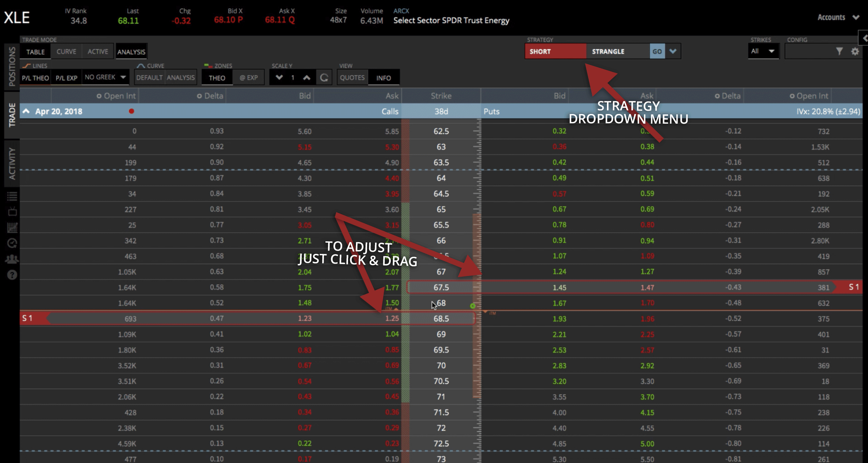Collapse the Apr 20, 2018 expiration row
The width and height of the screenshot is (868, 463).
(26, 111)
